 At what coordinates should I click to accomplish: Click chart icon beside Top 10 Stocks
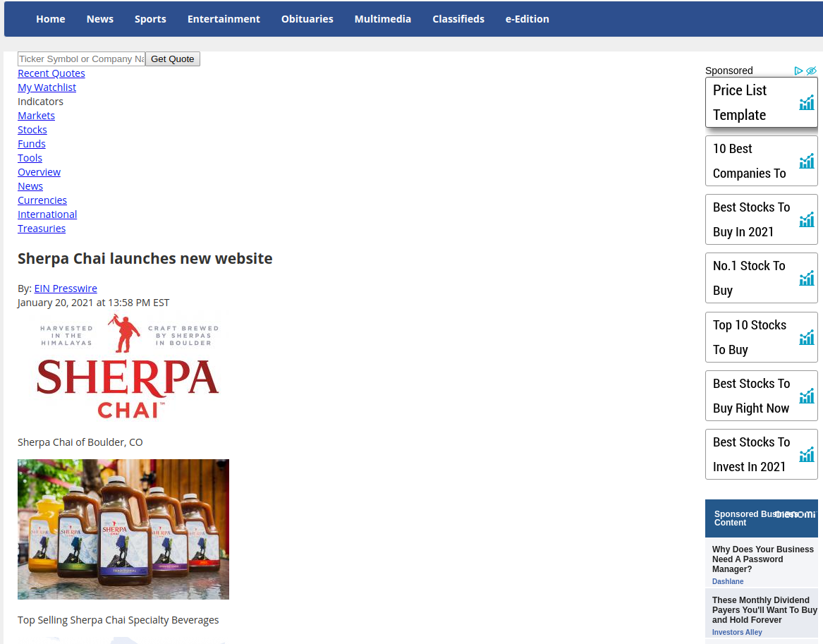click(x=806, y=338)
